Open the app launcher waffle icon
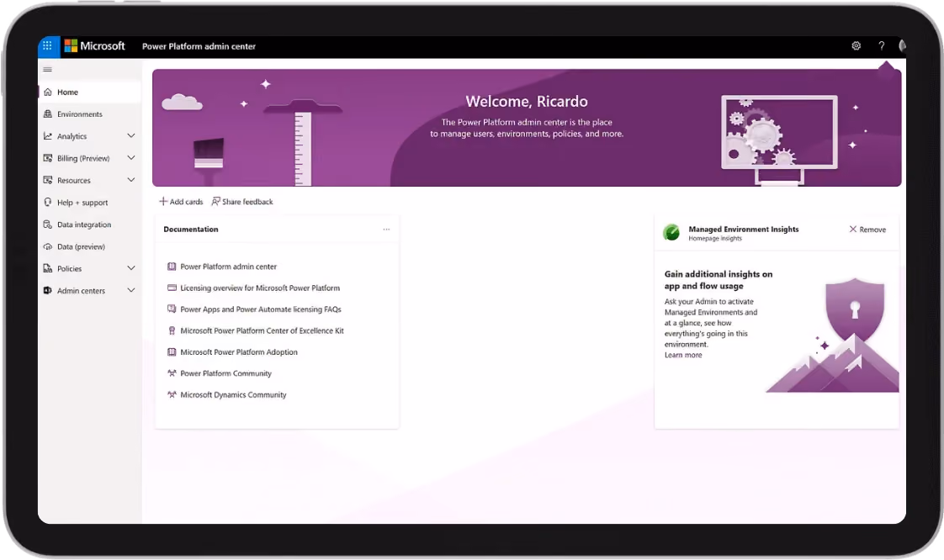The image size is (944, 560). (x=48, y=45)
